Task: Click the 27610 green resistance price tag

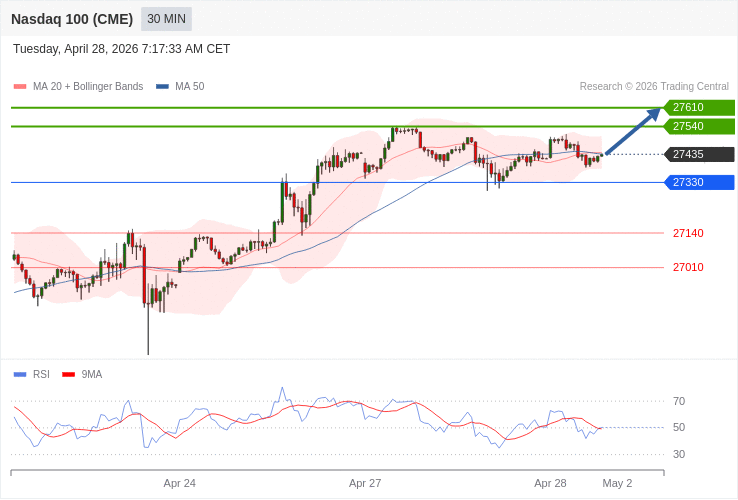Action: 698,107
